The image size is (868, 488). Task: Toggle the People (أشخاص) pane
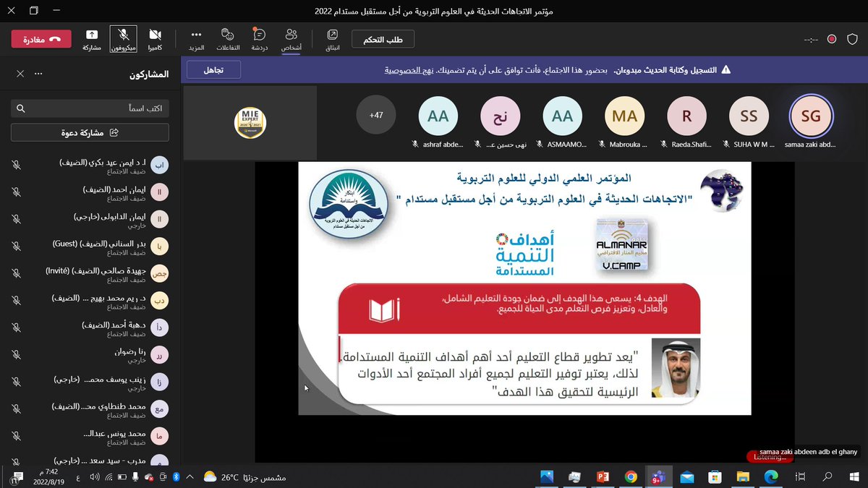click(x=291, y=39)
